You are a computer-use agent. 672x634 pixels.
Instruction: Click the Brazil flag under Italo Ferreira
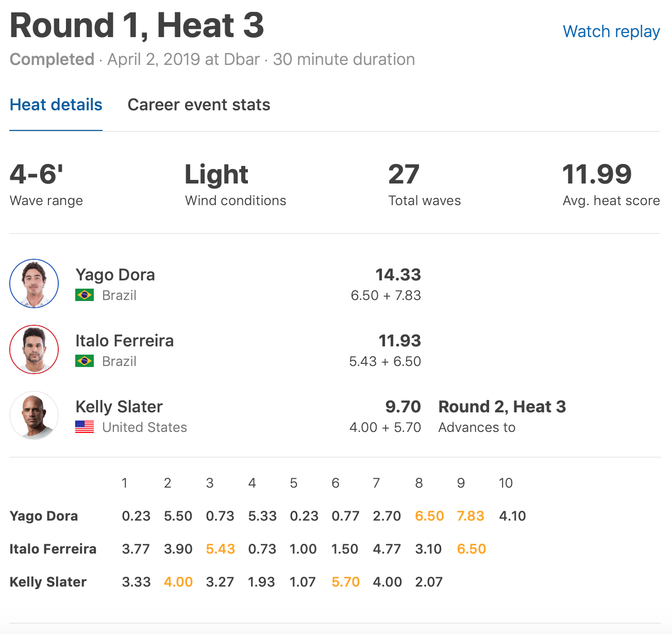(x=85, y=361)
